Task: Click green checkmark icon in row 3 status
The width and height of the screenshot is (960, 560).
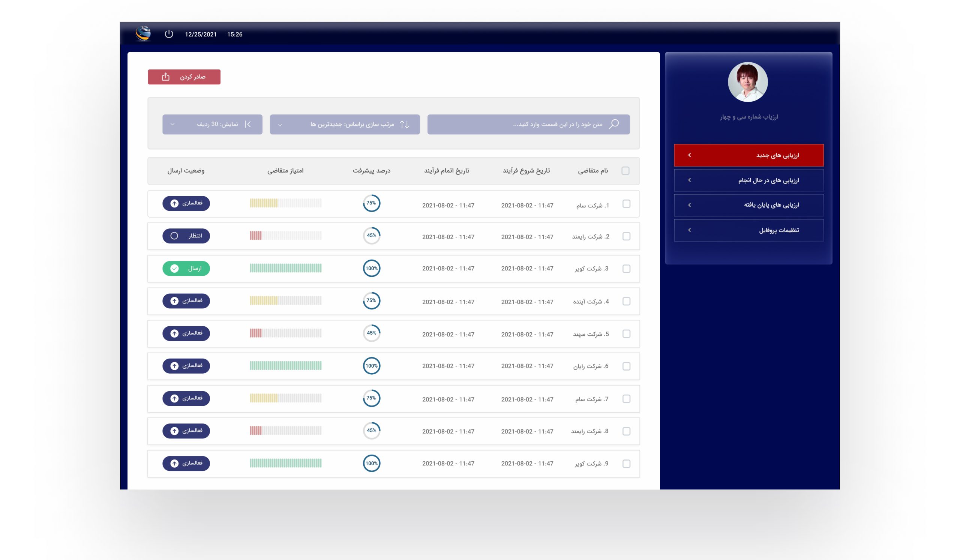Action: 174,269
